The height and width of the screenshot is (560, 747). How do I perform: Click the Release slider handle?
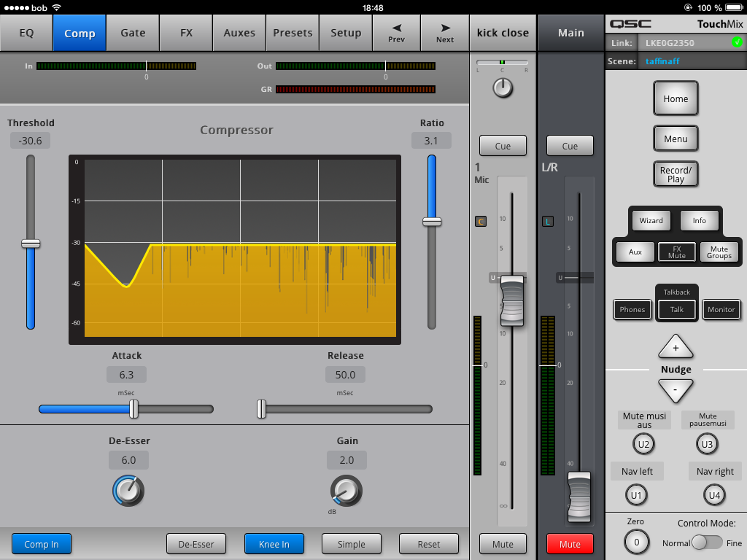point(261,408)
